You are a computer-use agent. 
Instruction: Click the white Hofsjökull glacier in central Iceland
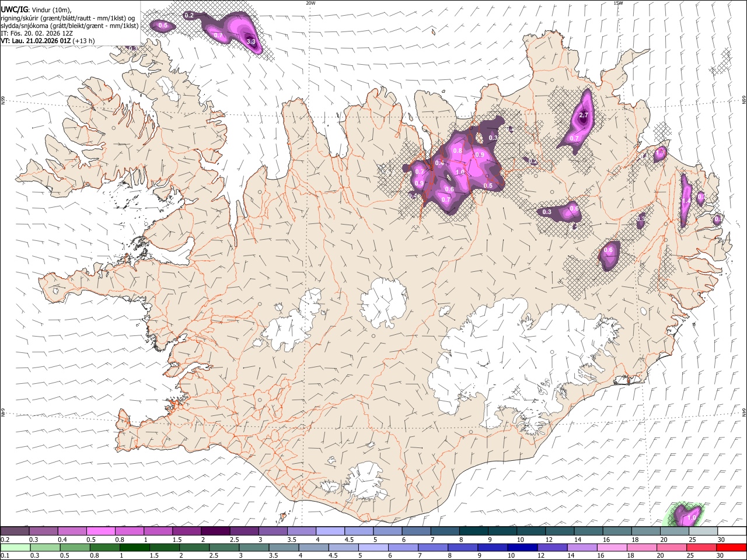tap(384, 303)
